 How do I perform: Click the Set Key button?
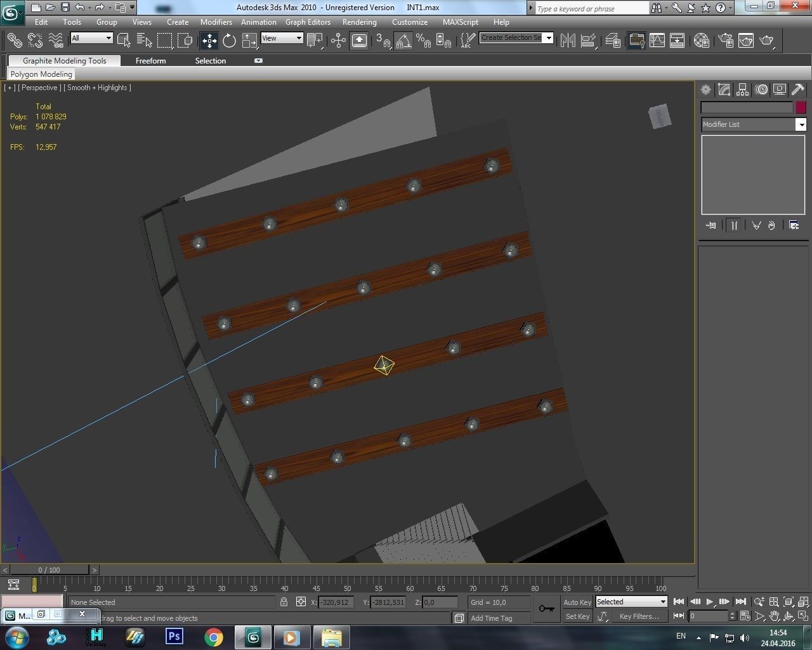point(577,616)
